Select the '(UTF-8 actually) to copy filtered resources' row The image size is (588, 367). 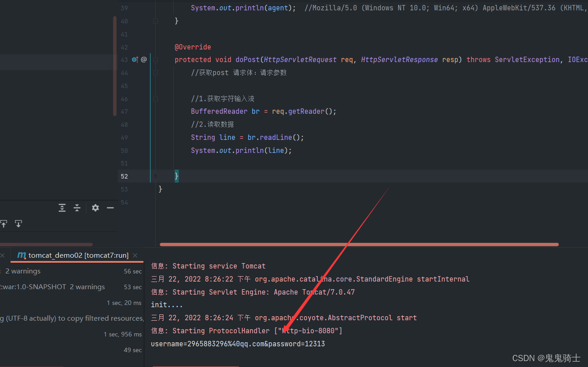click(72, 318)
